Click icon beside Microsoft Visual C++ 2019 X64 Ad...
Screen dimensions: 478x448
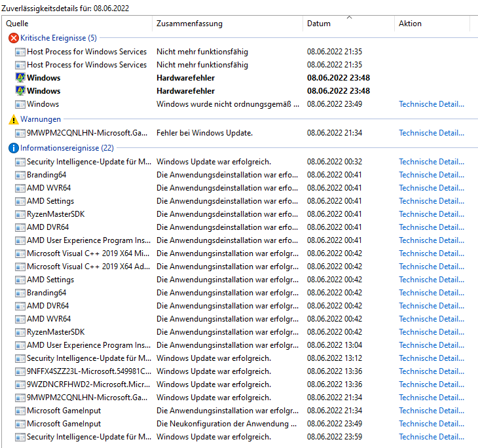tap(20, 267)
